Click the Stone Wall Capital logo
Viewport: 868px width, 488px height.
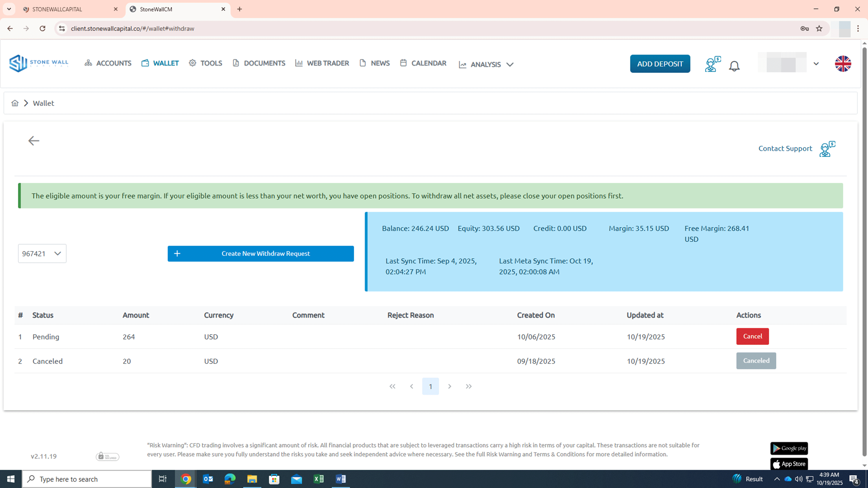coord(39,63)
